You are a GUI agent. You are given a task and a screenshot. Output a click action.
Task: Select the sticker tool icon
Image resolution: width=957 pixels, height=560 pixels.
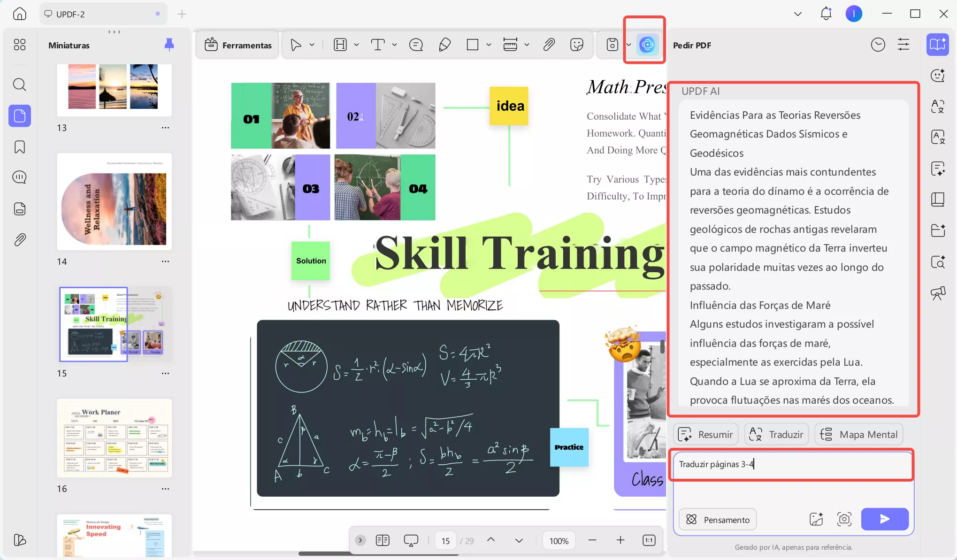576,45
